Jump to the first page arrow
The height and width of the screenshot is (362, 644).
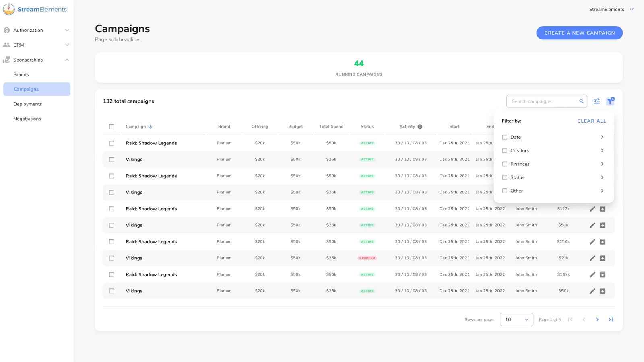click(570, 319)
